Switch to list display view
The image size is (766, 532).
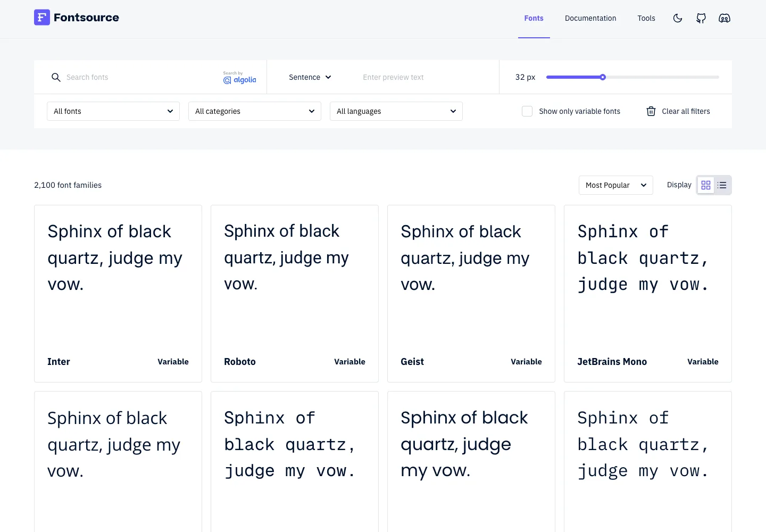[x=722, y=185]
